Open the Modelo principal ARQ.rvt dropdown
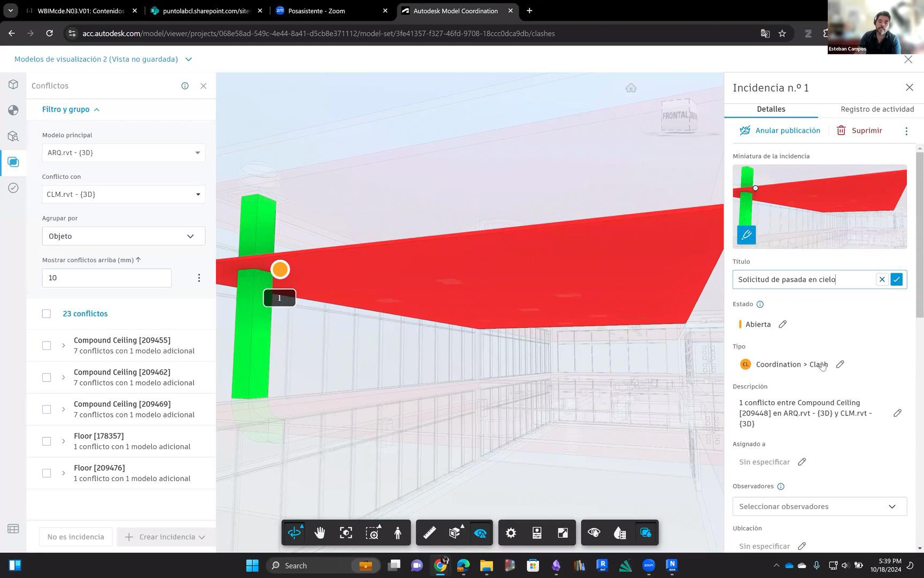Image resolution: width=924 pixels, height=578 pixels. (124, 153)
